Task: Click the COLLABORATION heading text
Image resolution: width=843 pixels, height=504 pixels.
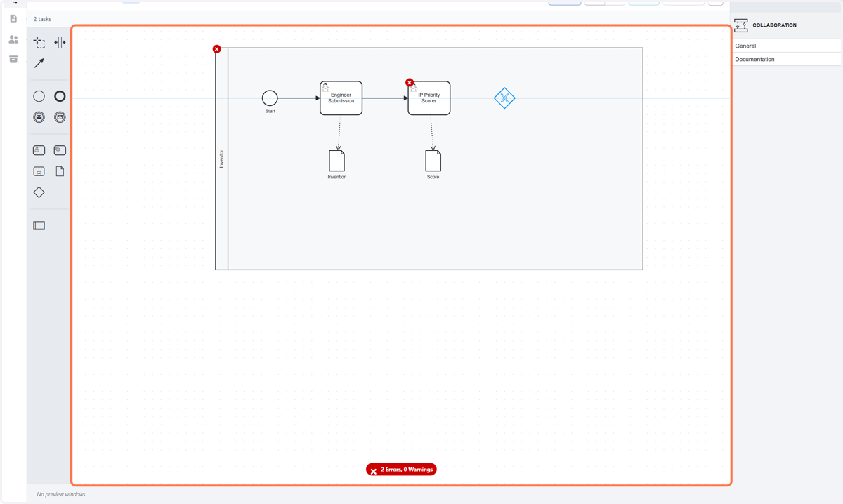Action: [775, 25]
